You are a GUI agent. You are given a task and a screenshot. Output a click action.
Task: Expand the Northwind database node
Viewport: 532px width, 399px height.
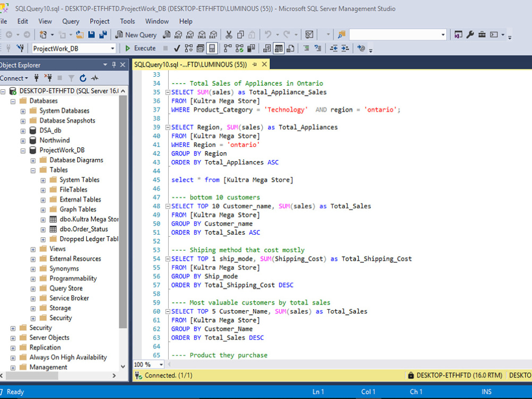coord(23,140)
